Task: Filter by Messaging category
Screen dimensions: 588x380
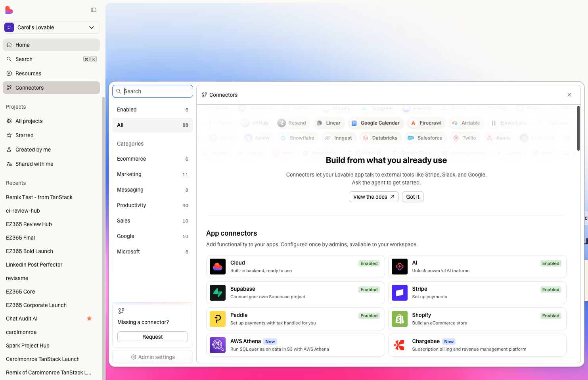Action: [x=153, y=190]
